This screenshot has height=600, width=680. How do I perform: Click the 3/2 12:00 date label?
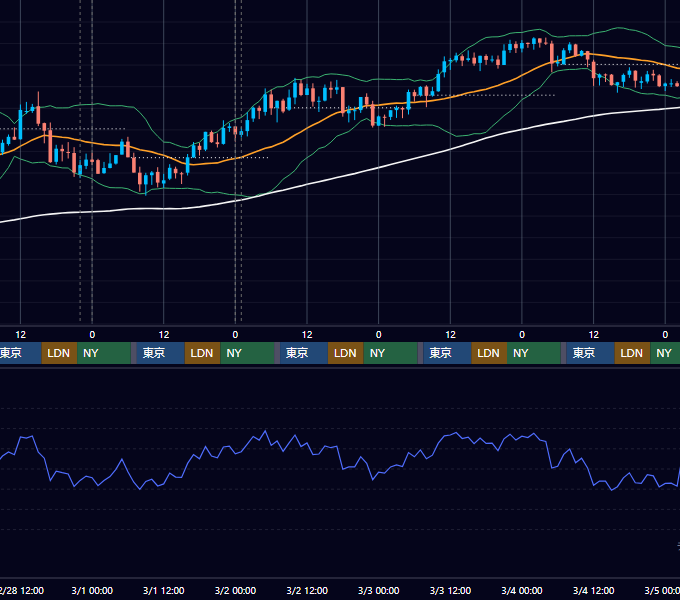click(x=307, y=590)
